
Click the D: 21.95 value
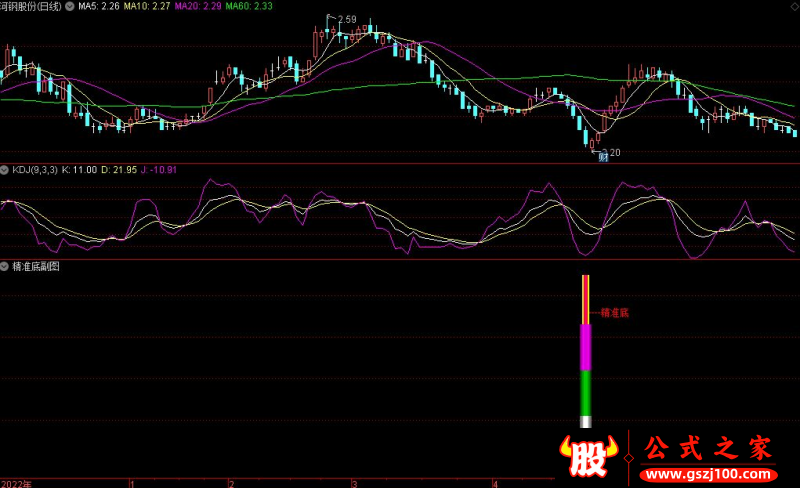coord(119,169)
